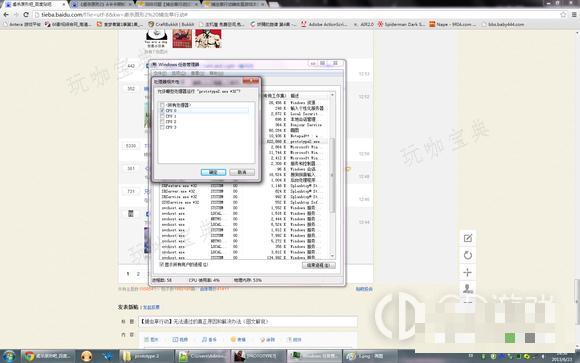
Task: Click the Chrome taskbar button
Action: pos(48,356)
